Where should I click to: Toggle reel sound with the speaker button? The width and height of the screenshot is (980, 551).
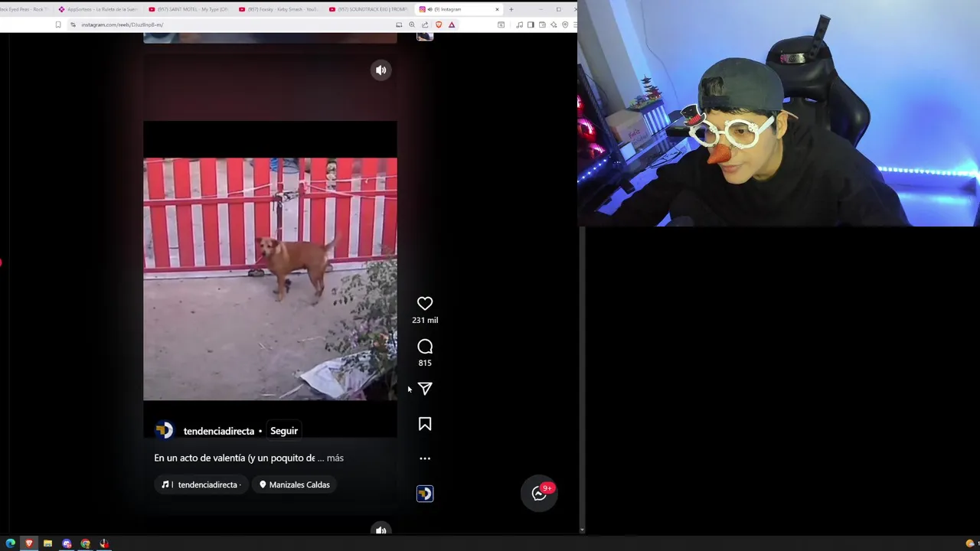(381, 70)
